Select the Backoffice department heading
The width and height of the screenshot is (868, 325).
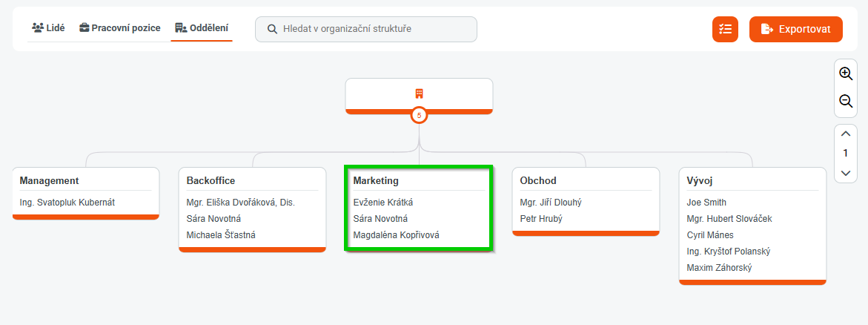point(211,180)
